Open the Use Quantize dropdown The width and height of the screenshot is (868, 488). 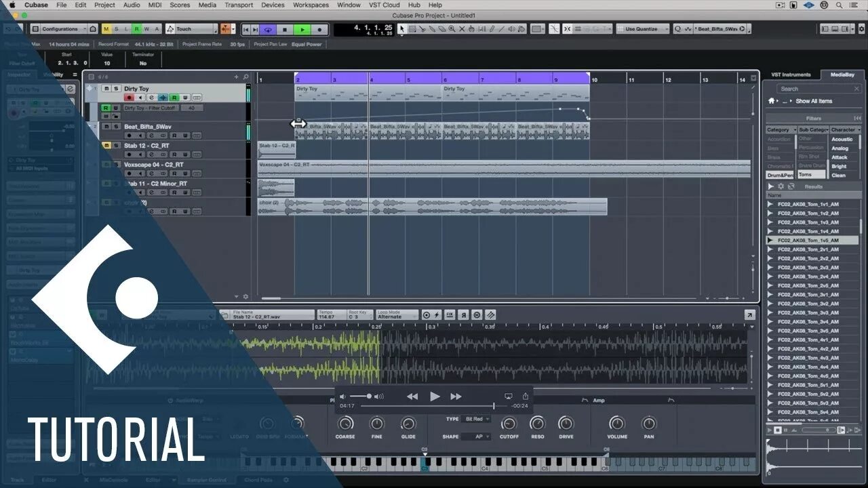(x=643, y=29)
